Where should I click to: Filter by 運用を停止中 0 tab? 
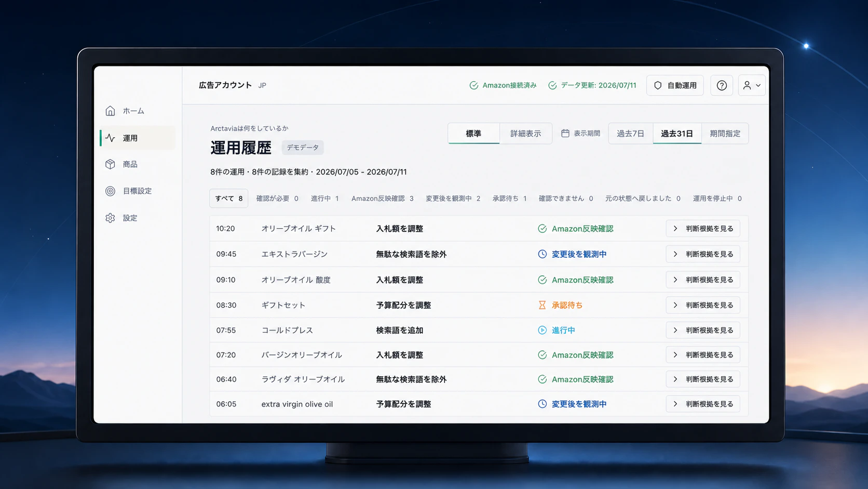717,199
